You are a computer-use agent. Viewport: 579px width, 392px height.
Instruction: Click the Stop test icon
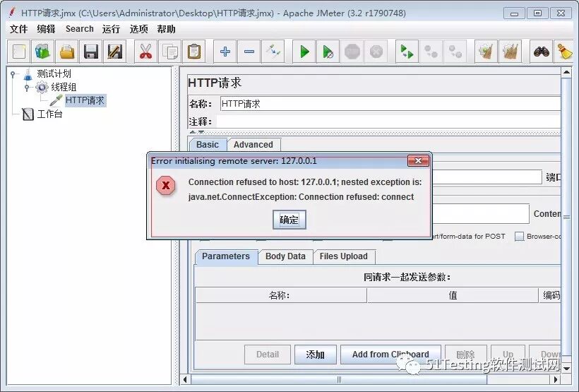(352, 52)
